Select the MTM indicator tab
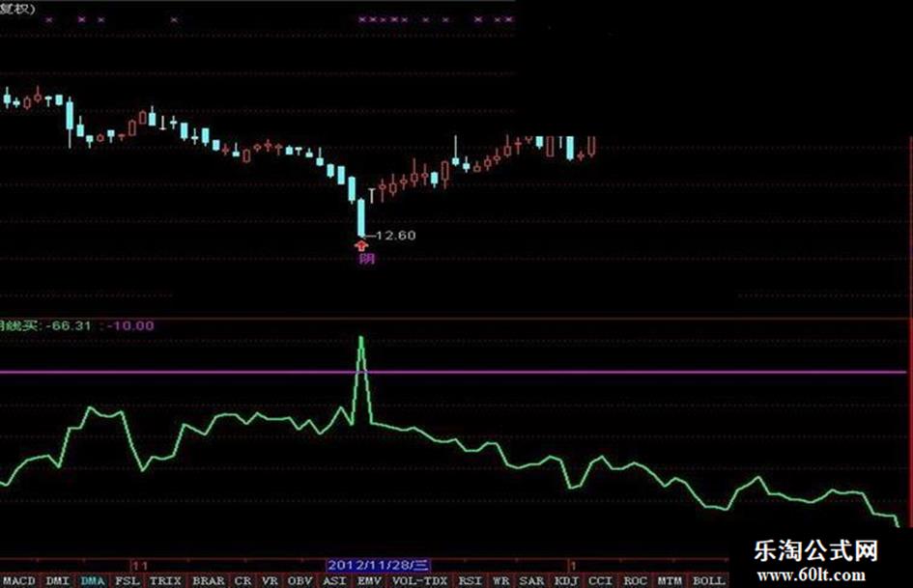Screen dimensions: 913x588 pos(670,580)
